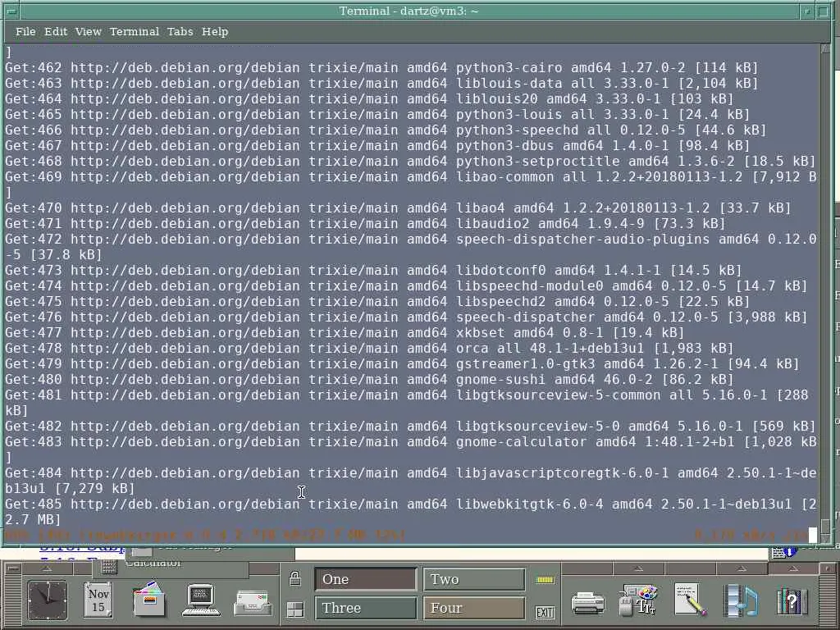The width and height of the screenshot is (840, 630).
Task: Click the gnome-calculator package line
Action: point(411,450)
